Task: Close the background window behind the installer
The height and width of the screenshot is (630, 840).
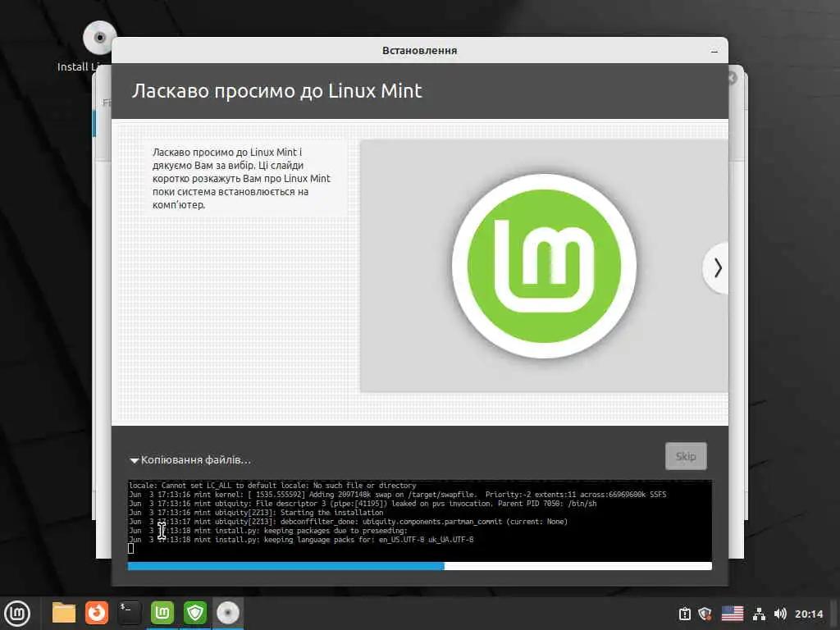Action: 732,78
